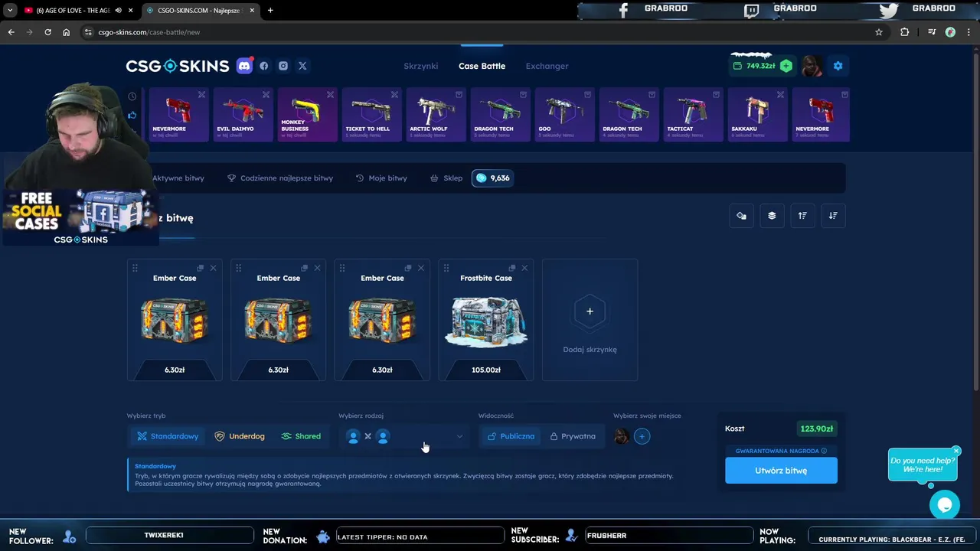This screenshot has width=980, height=551.
Task: Select the Standardowy battle mode
Action: point(168,436)
